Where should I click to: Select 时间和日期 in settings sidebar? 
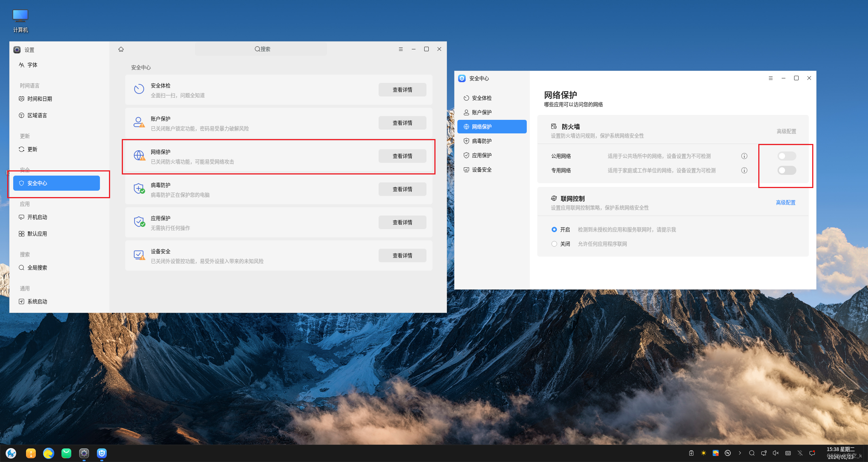40,99
